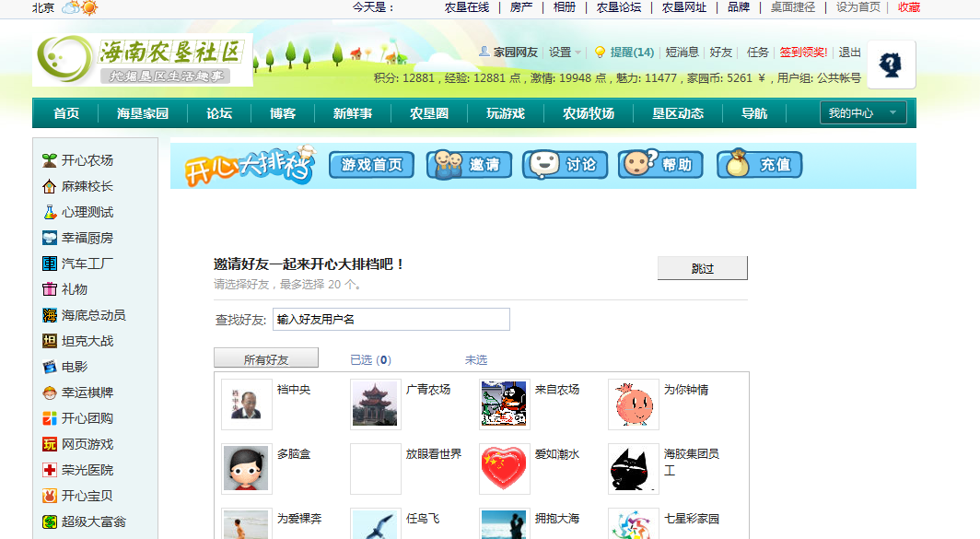
Task: Open 导航 navigation item
Action: pyautogui.click(x=753, y=113)
